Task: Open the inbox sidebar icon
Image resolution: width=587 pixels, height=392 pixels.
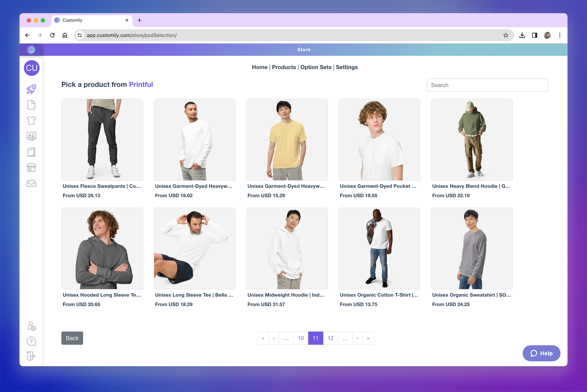Action: (31, 183)
